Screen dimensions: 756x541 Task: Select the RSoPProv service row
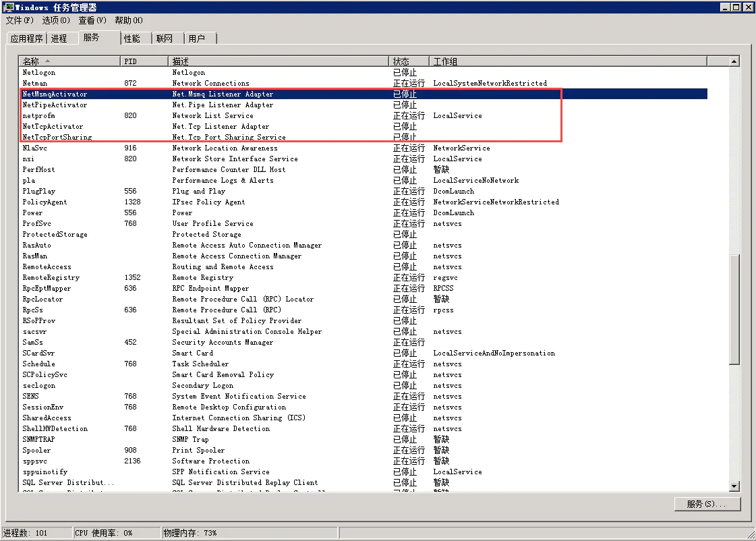click(x=363, y=320)
